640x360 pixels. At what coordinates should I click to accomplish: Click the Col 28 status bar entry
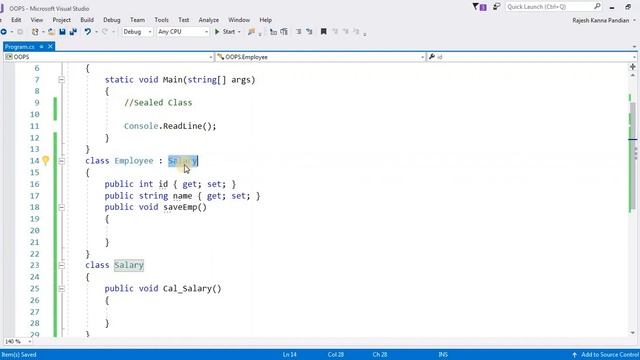point(336,355)
